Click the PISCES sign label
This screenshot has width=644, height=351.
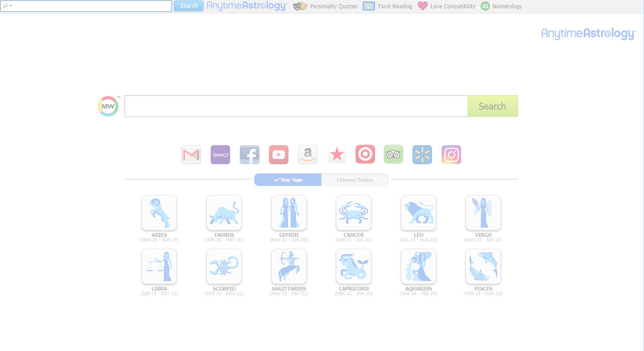[x=484, y=289]
